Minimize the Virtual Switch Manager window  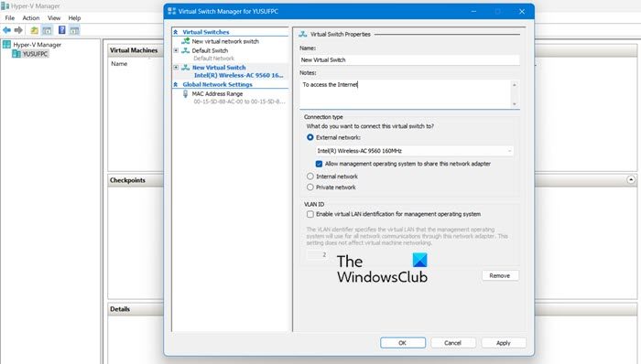[x=473, y=11]
